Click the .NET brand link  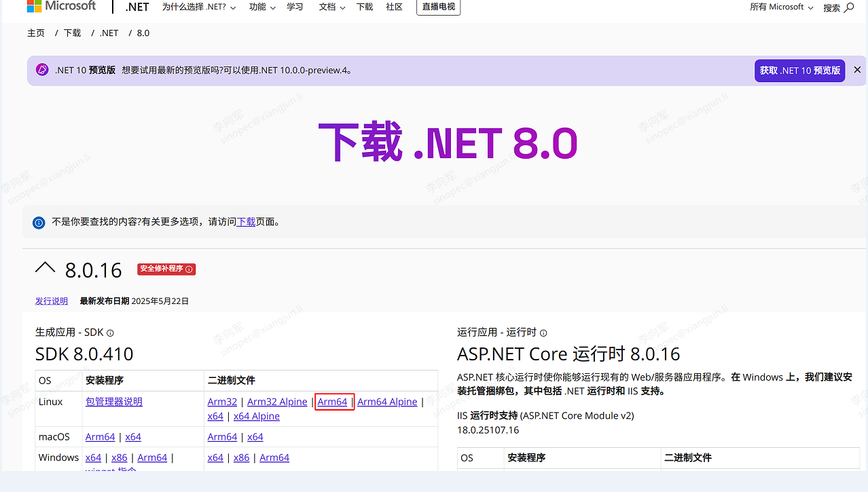(x=137, y=7)
